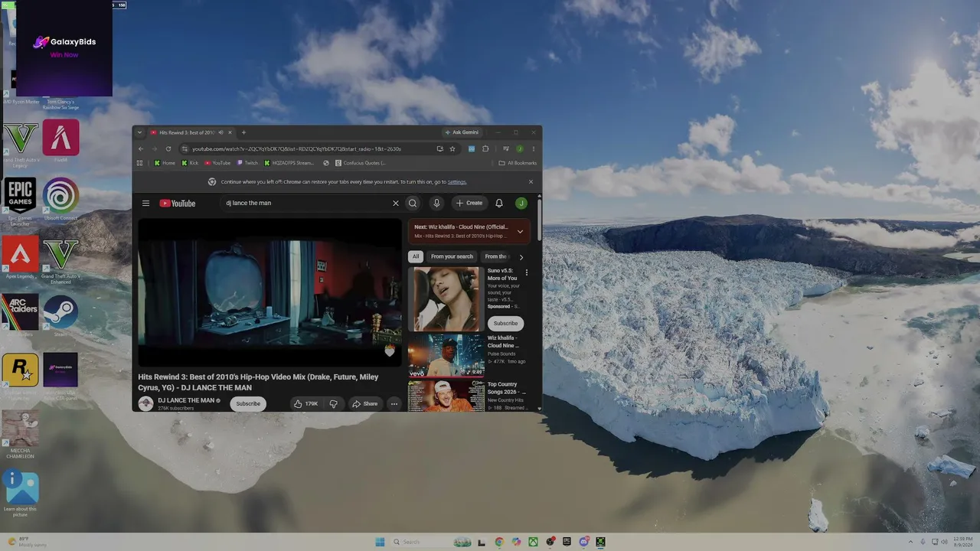Viewport: 980px width, 551px height.
Task: Click the Share button under the video
Action: click(x=365, y=403)
